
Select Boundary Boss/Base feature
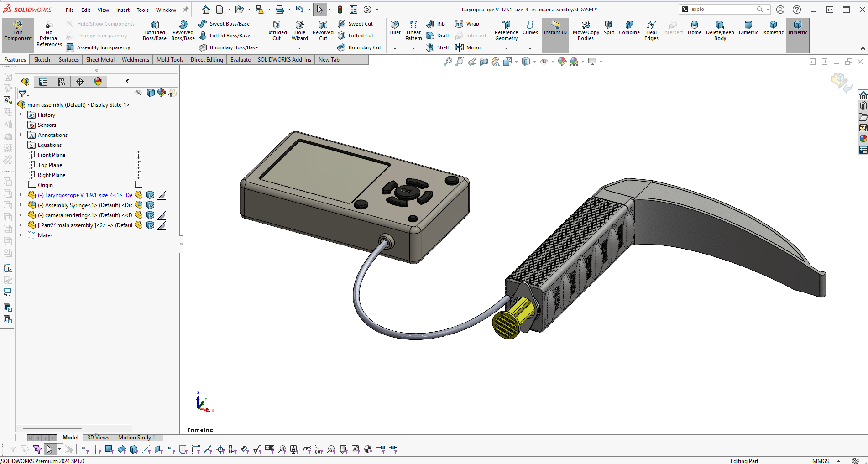(228, 47)
